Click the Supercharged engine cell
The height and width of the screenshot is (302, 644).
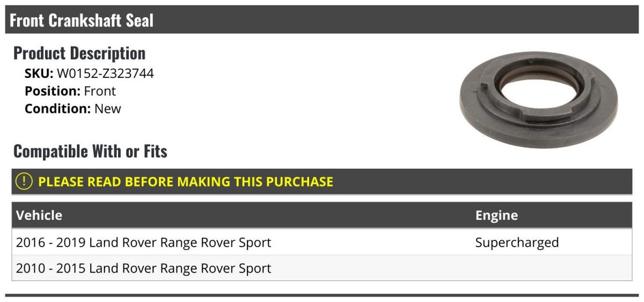(517, 243)
